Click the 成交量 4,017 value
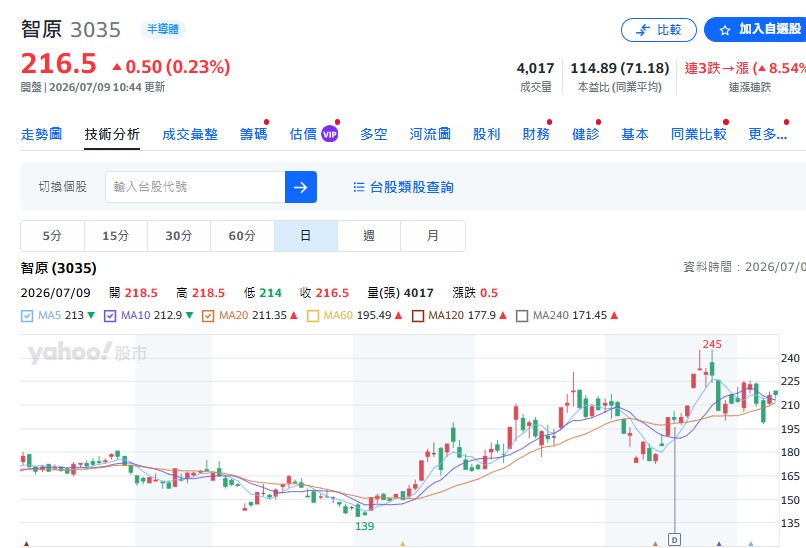Image resolution: width=806 pixels, height=548 pixels. tap(536, 68)
